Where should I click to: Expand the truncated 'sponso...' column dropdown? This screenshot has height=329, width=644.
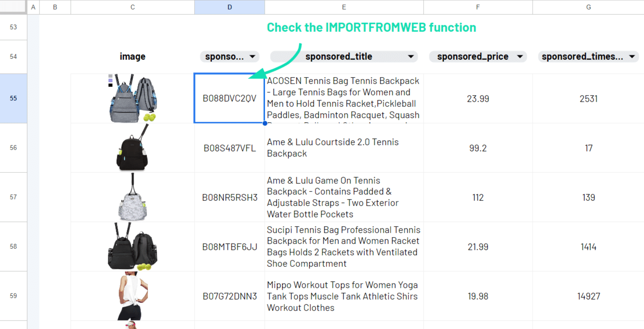pos(252,57)
